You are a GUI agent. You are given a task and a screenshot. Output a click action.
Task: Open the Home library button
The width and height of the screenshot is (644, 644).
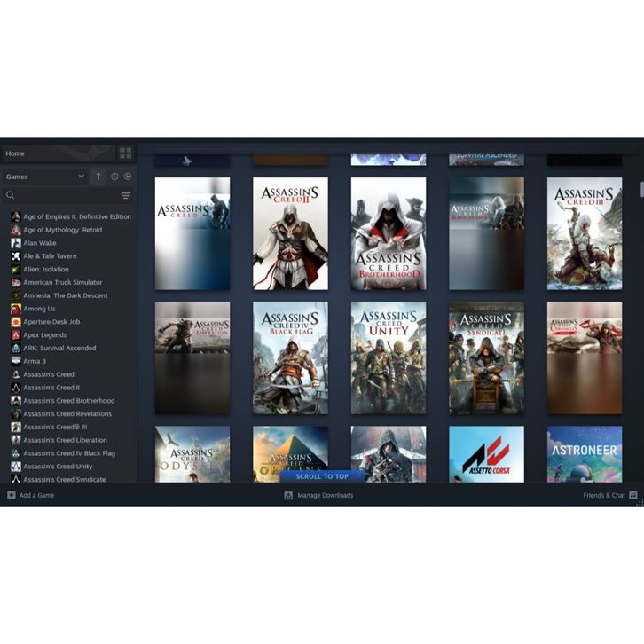[x=59, y=153]
